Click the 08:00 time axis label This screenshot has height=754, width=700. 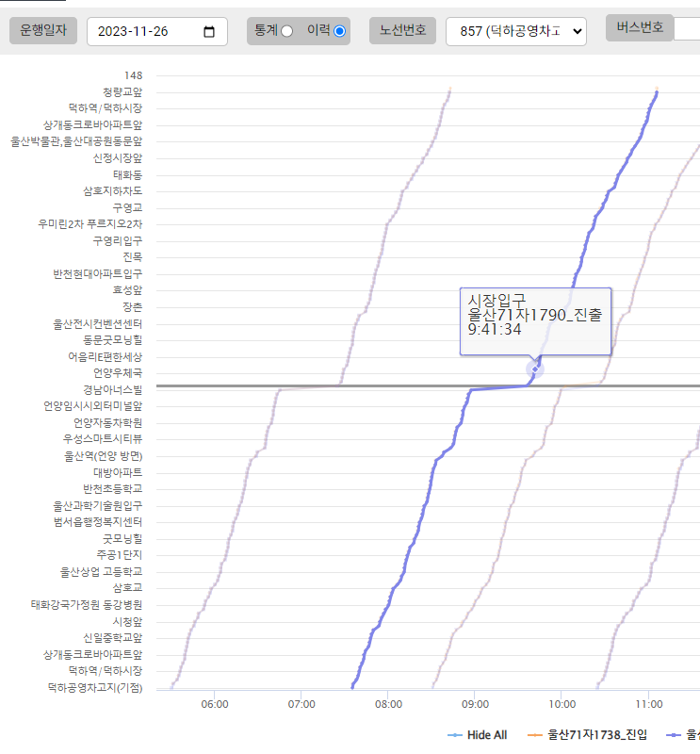click(x=388, y=703)
